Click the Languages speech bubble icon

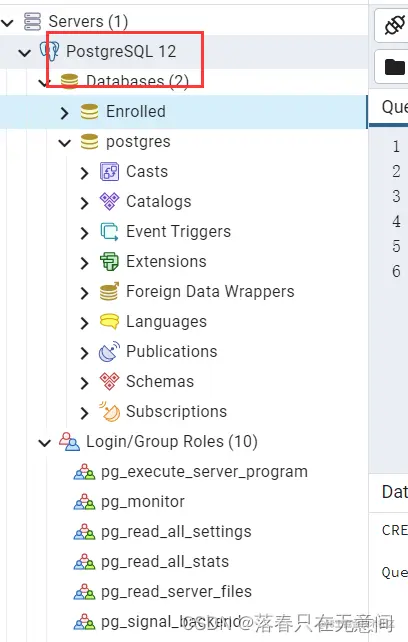point(109,321)
